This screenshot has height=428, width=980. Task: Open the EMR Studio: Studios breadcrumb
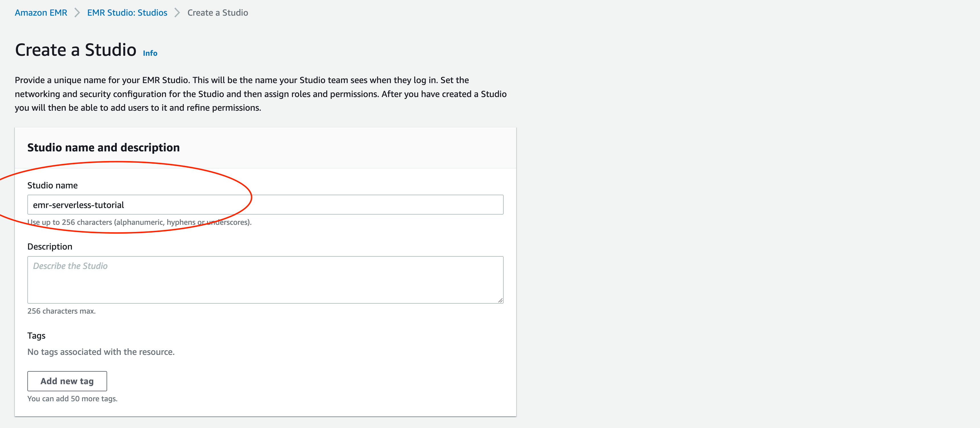[x=127, y=13]
